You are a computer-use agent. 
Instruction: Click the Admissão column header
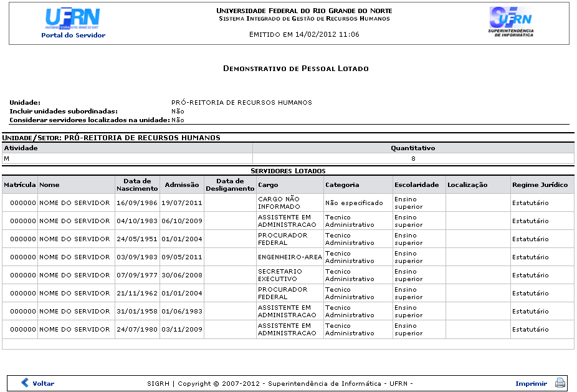(x=182, y=185)
